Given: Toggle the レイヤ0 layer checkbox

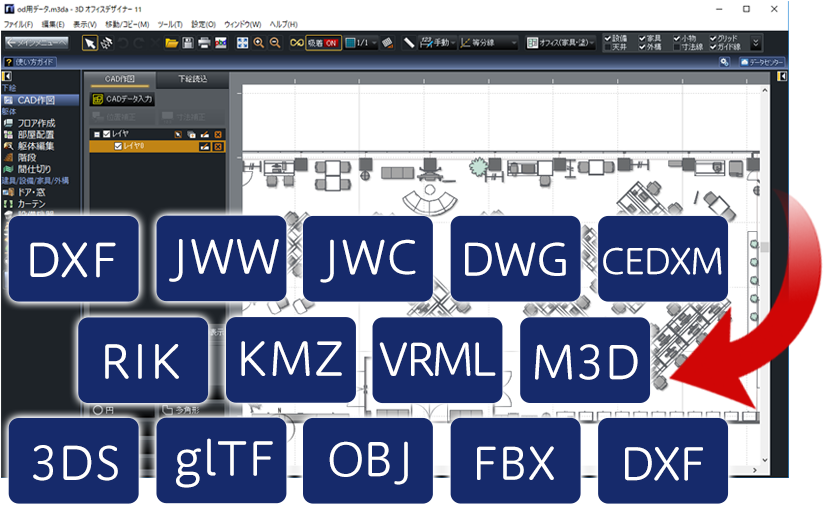Looking at the screenshot, I should click(x=118, y=146).
